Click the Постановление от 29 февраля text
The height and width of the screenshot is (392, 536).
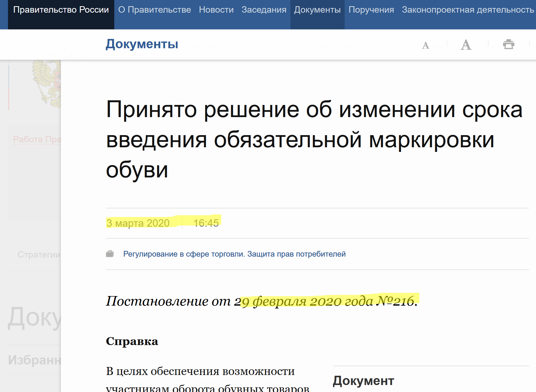(x=262, y=301)
